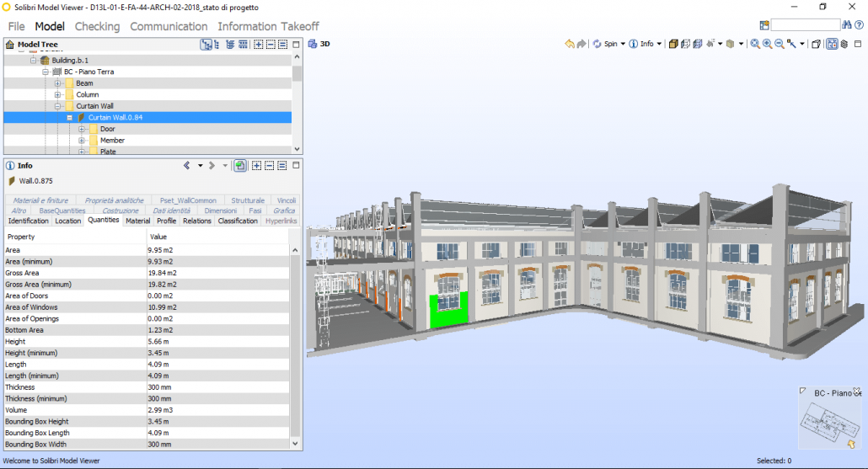The image size is (868, 469).
Task: Click the second tree-mode icon in Model Tree header
Action: 217,45
